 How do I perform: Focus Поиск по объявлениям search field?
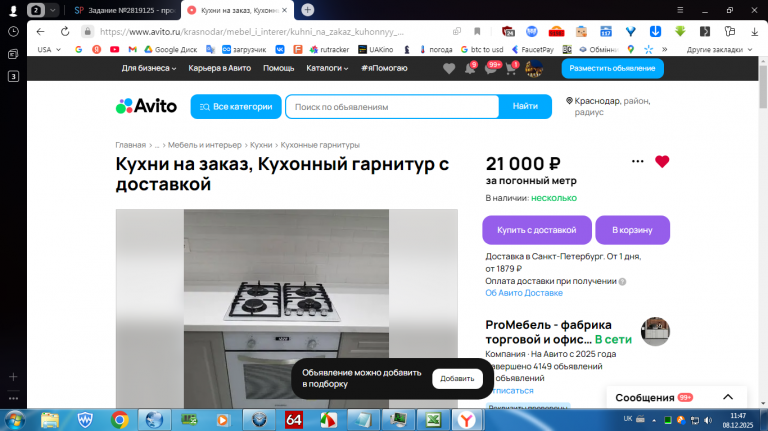tap(392, 106)
